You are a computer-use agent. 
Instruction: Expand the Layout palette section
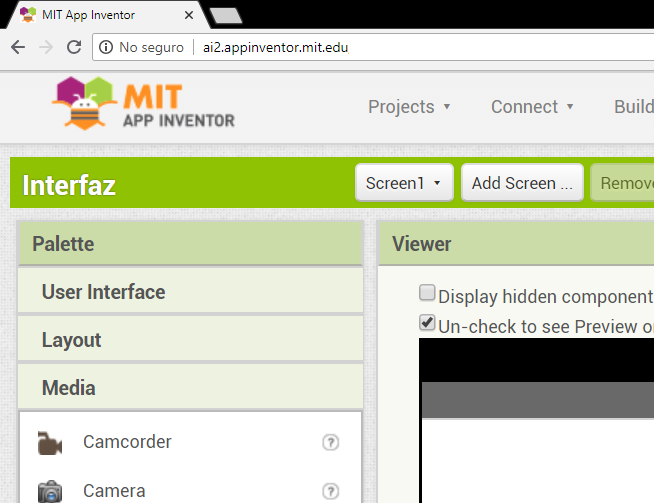190,340
